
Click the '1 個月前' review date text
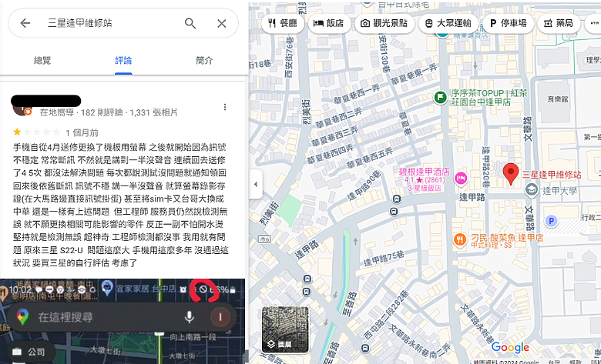[82, 133]
